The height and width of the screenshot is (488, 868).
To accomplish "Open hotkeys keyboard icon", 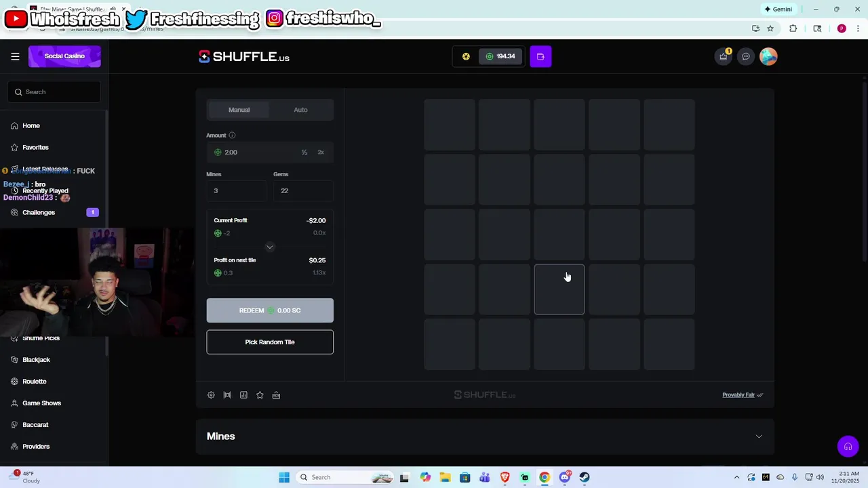I will [x=276, y=395].
